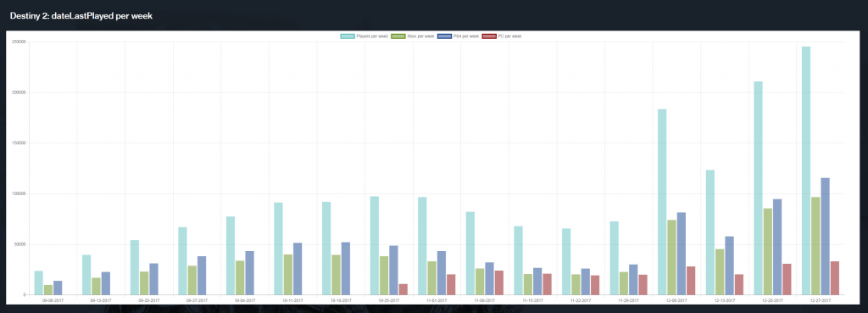Viewport: 868px width, 313px height.
Task: Click the PC bar for 12-27-2017
Action: 835,278
